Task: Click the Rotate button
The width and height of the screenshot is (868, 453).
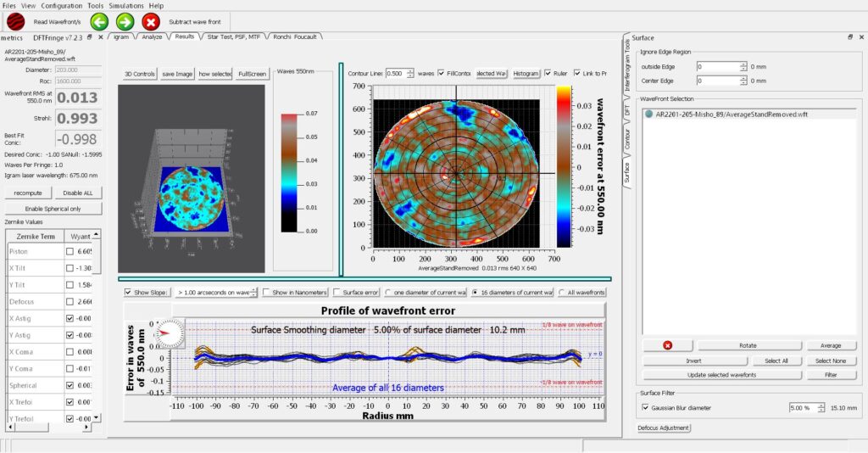Action: click(748, 345)
